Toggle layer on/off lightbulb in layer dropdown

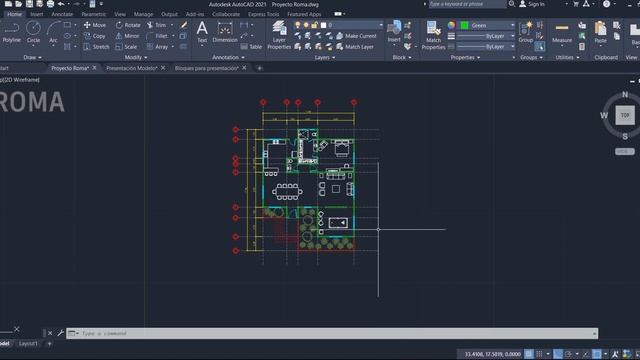coord(298,25)
